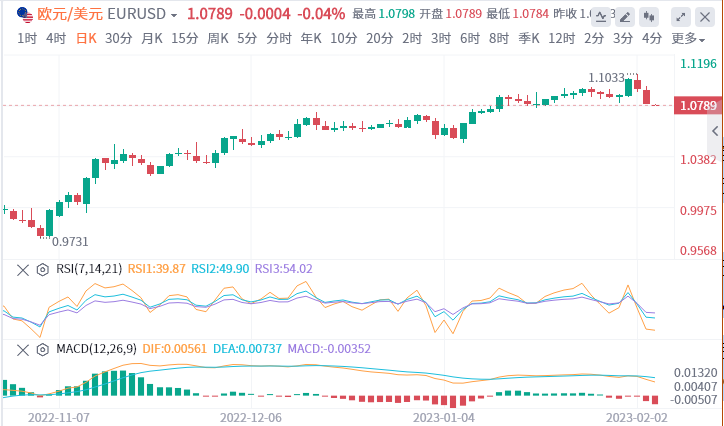Click the RSI(7,14,21) indicator label
The width and height of the screenshot is (724, 426).
pos(89,269)
